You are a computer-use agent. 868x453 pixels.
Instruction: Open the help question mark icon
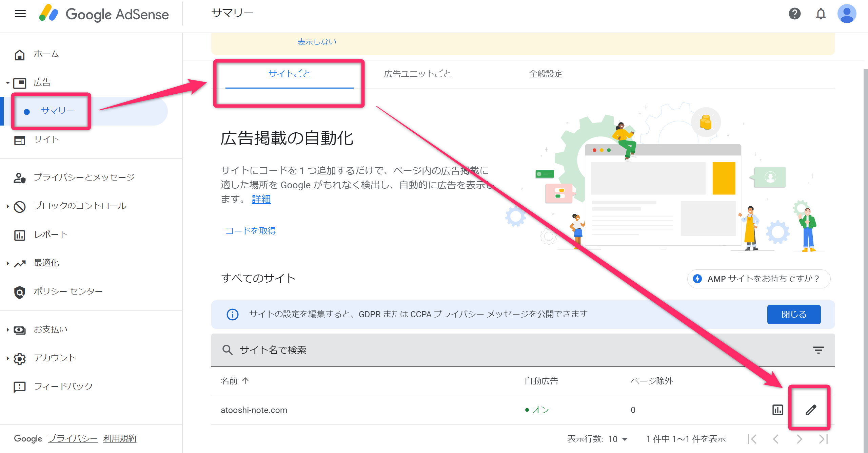794,14
